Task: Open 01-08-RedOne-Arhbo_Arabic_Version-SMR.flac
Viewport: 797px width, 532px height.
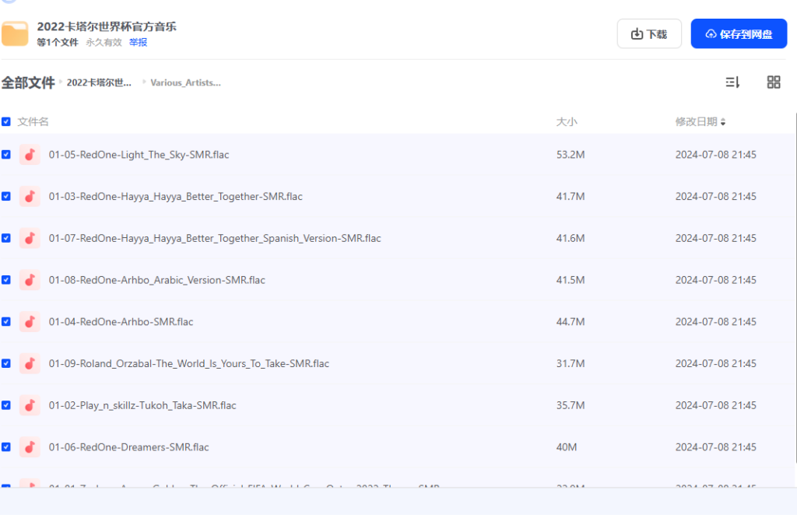Action: pyautogui.click(x=156, y=280)
